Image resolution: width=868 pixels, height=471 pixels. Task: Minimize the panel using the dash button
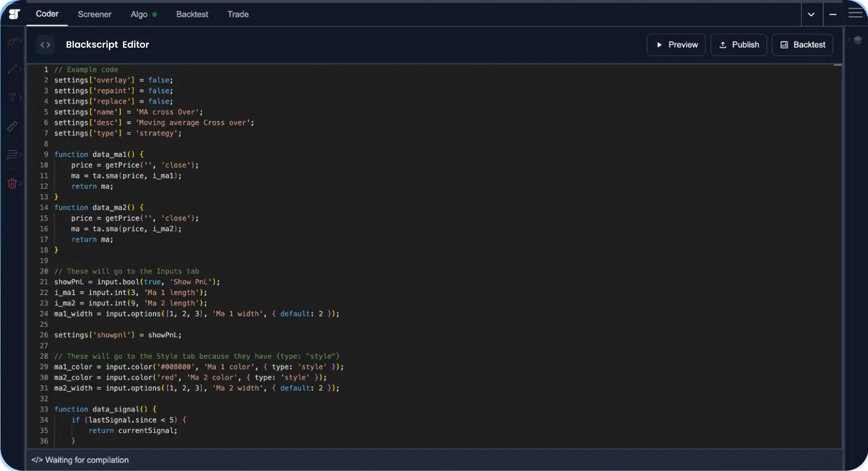tap(833, 15)
